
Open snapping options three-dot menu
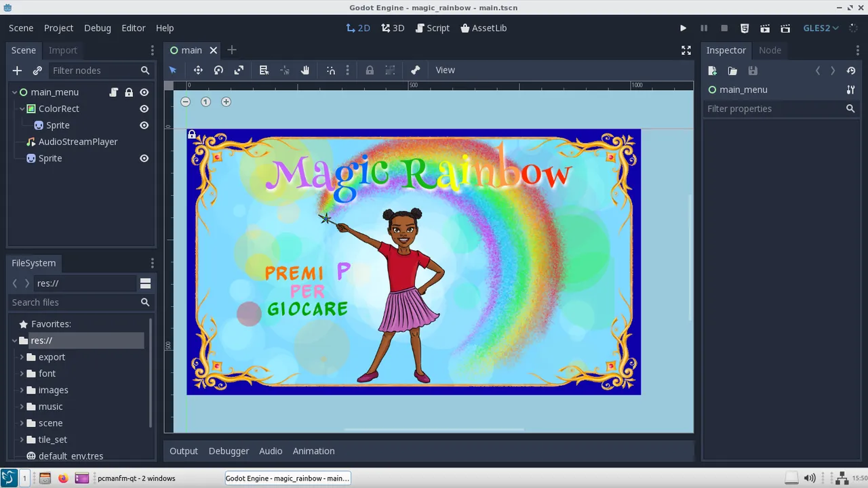coord(347,70)
